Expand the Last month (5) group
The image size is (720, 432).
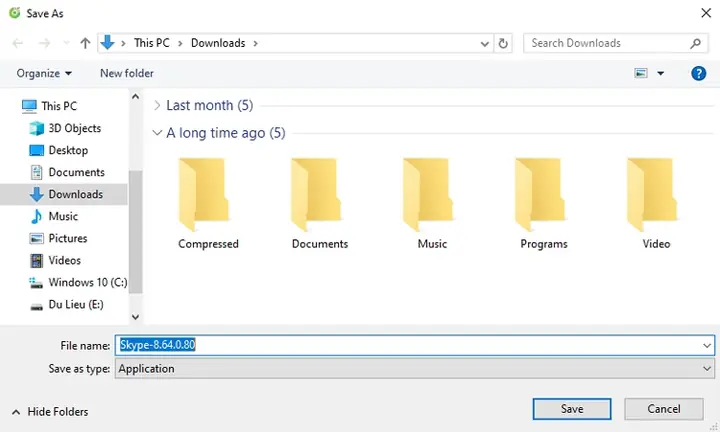(x=157, y=106)
